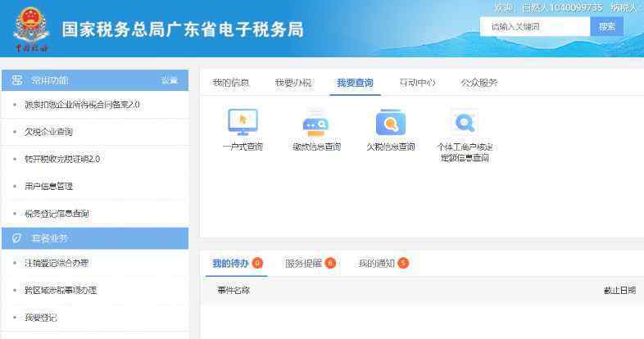
Task: Open the 公众服务 tab
Action: 479,83
